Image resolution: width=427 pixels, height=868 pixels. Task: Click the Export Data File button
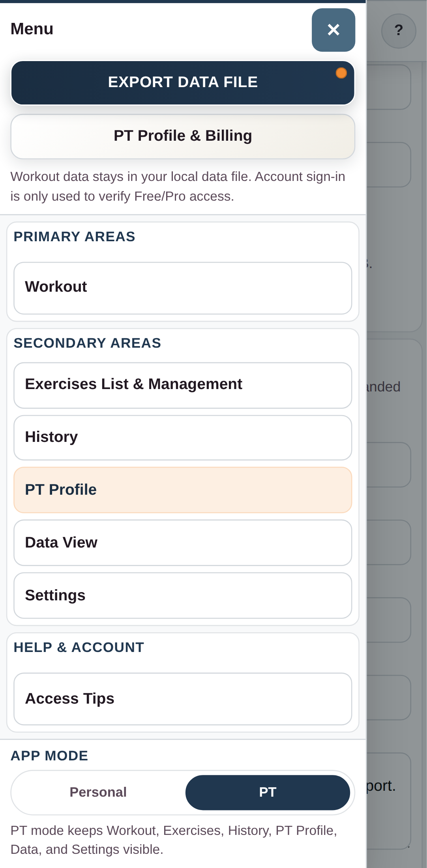pos(183,82)
